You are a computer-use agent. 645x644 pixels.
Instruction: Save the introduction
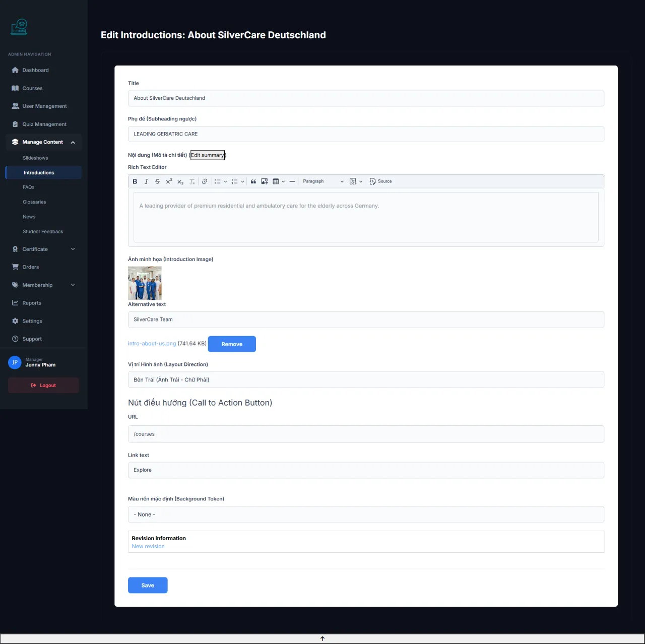click(x=148, y=586)
